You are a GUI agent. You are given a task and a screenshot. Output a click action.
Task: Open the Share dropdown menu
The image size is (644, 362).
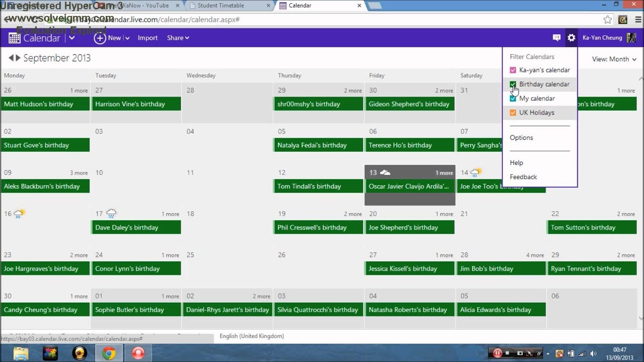(178, 37)
